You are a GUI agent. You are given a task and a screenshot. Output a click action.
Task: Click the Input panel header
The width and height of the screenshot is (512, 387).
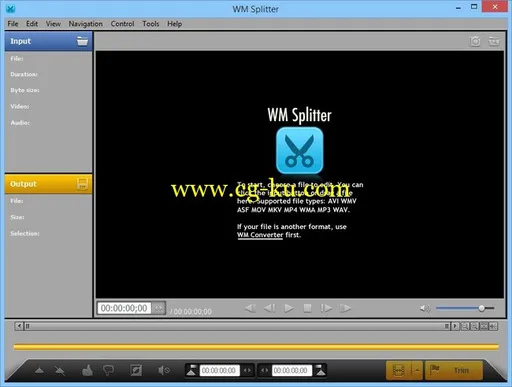(x=48, y=41)
